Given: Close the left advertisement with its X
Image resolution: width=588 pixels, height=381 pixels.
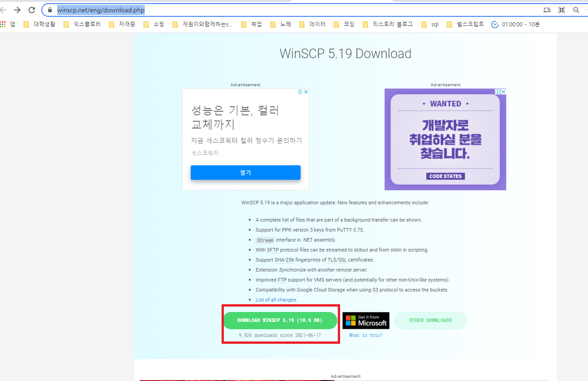Looking at the screenshot, I should pyautogui.click(x=306, y=92).
